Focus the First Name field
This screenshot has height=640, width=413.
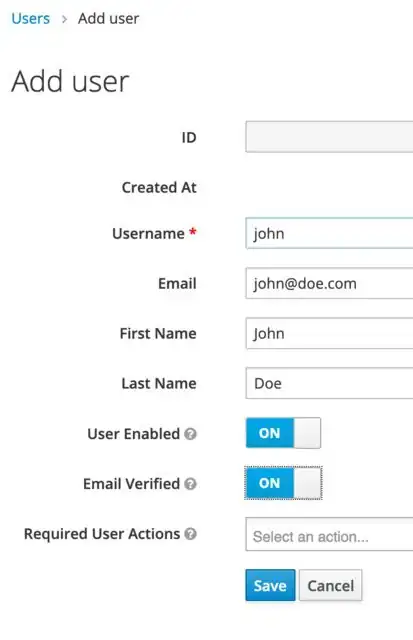[x=329, y=333]
